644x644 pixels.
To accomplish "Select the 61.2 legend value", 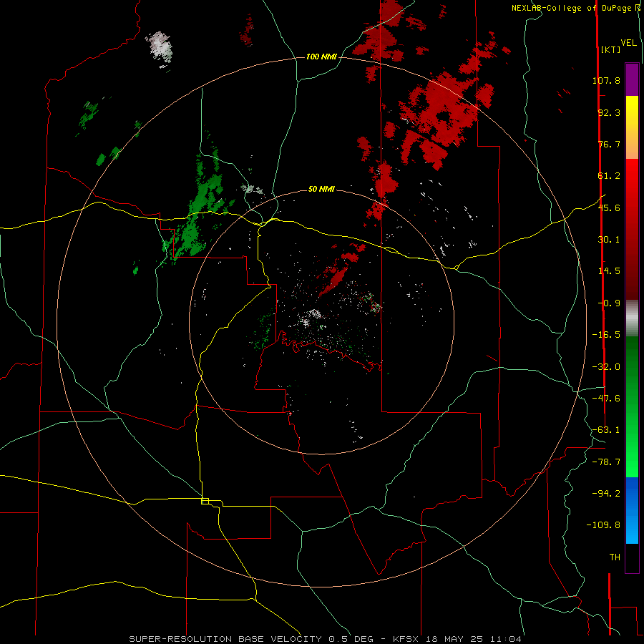I will click(609, 176).
